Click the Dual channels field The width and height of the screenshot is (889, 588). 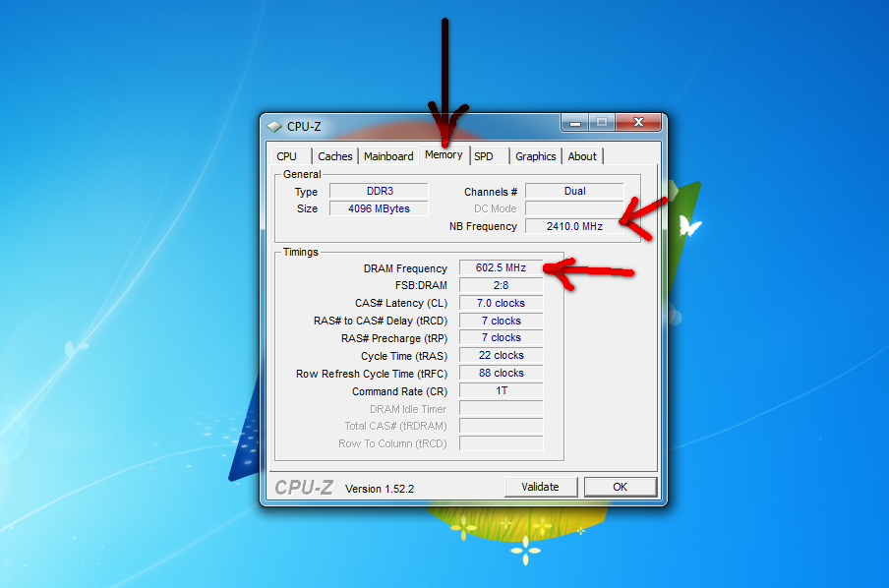pyautogui.click(x=574, y=191)
